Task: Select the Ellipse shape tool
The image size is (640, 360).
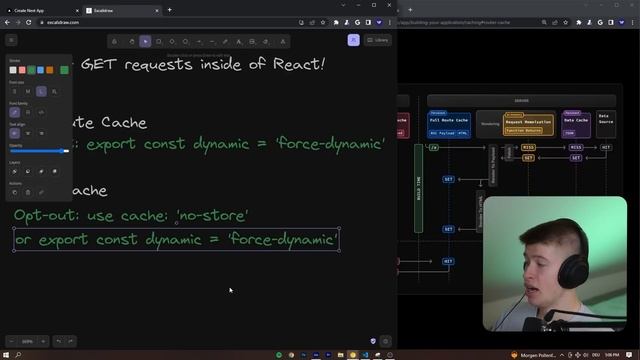Action: point(185,41)
